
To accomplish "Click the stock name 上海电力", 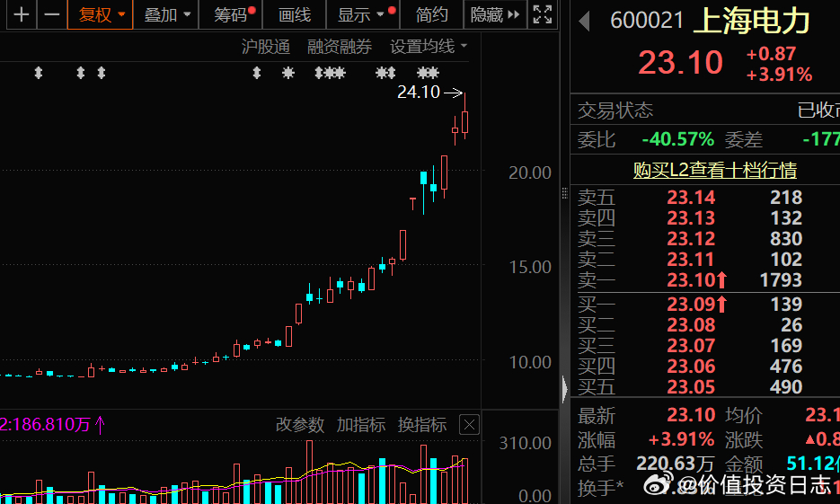I will click(752, 22).
